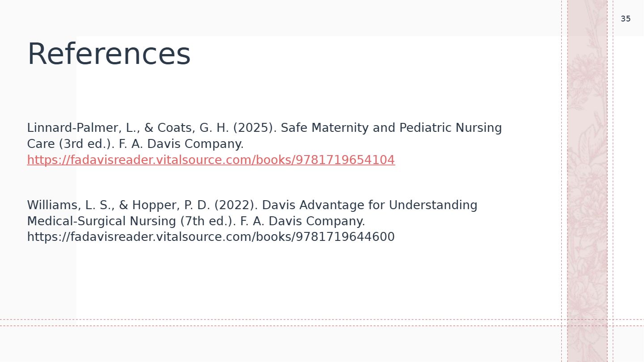This screenshot has width=644, height=362.
Task: Click slide number 35 in the corner
Action: 626,19
